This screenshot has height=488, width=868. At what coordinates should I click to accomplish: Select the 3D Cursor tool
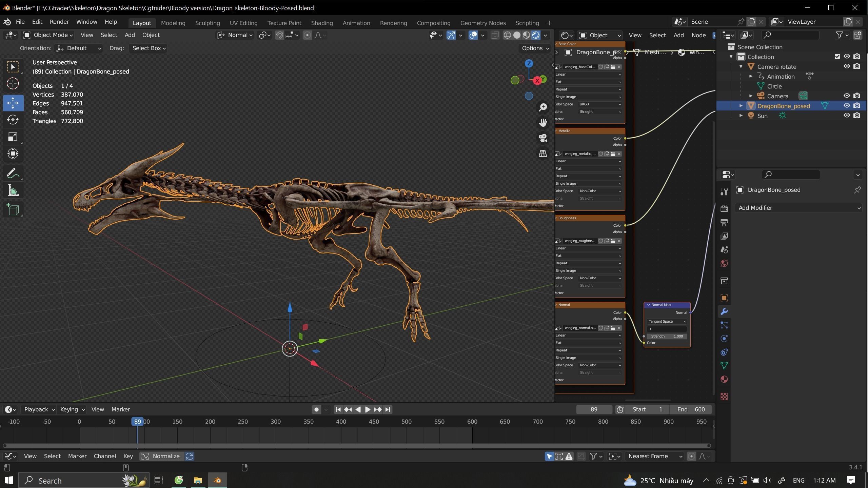pyautogui.click(x=13, y=84)
